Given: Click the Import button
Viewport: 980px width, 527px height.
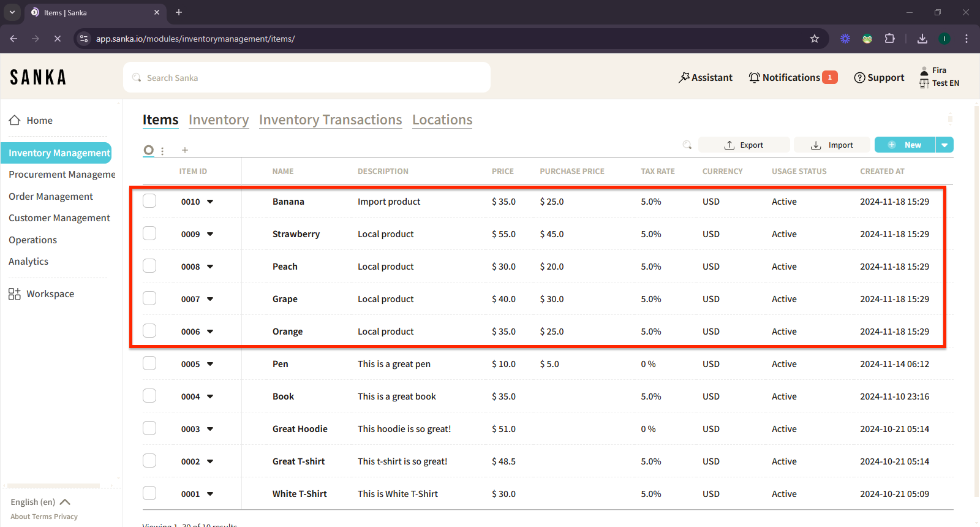Looking at the screenshot, I should click(x=832, y=145).
